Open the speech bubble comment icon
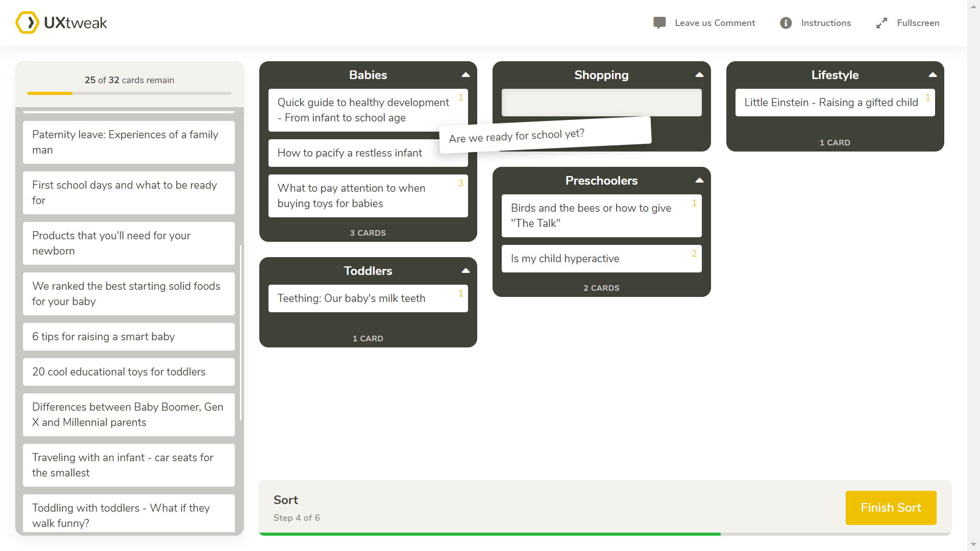 659,22
